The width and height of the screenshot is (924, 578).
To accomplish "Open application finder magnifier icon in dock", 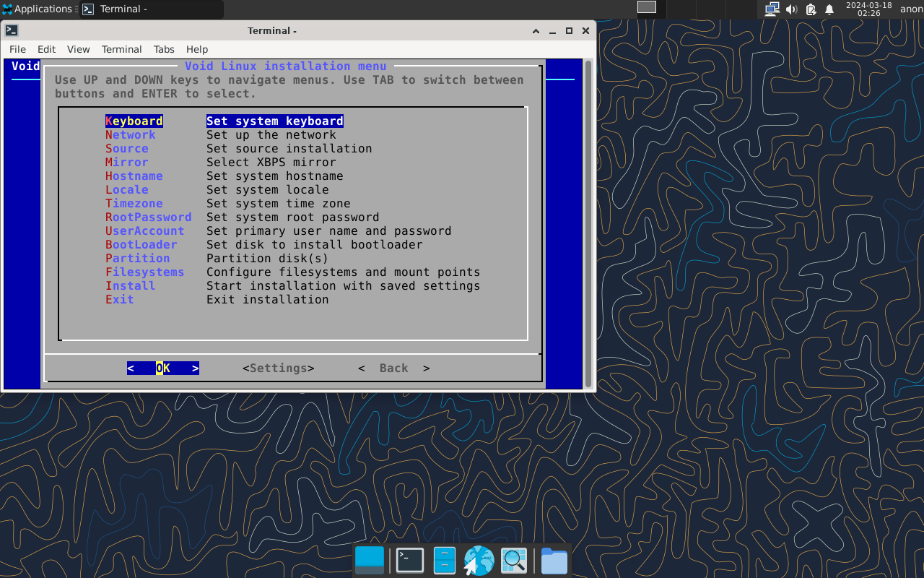I will tap(514, 561).
